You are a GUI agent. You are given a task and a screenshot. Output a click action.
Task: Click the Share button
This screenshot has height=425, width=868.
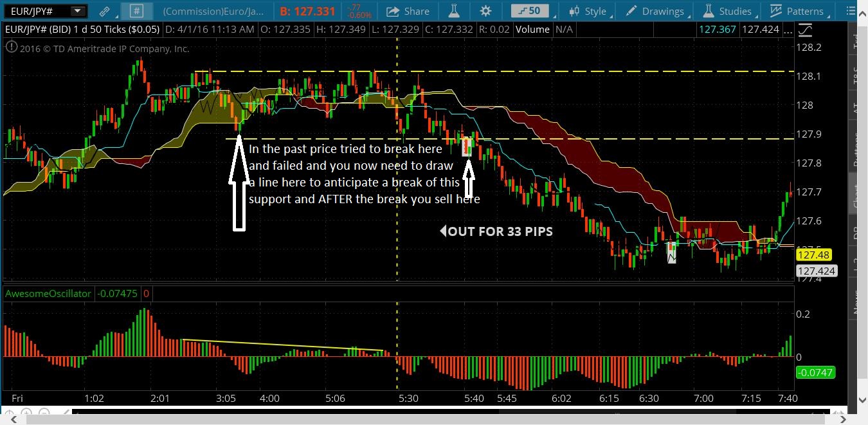408,11
